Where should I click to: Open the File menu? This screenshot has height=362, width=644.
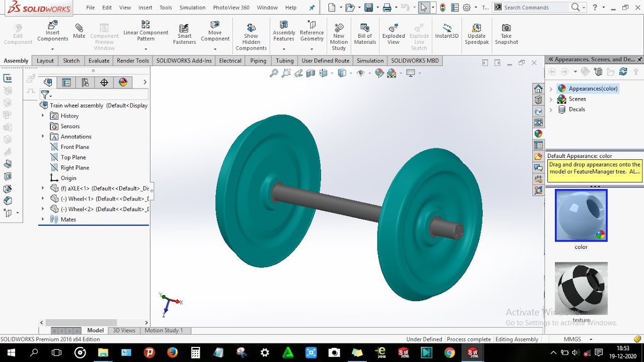pyautogui.click(x=90, y=8)
